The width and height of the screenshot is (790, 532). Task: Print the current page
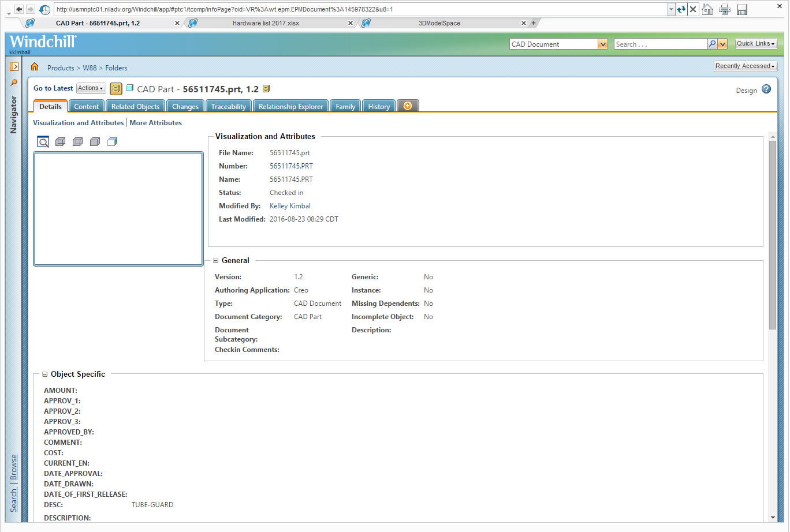point(725,9)
